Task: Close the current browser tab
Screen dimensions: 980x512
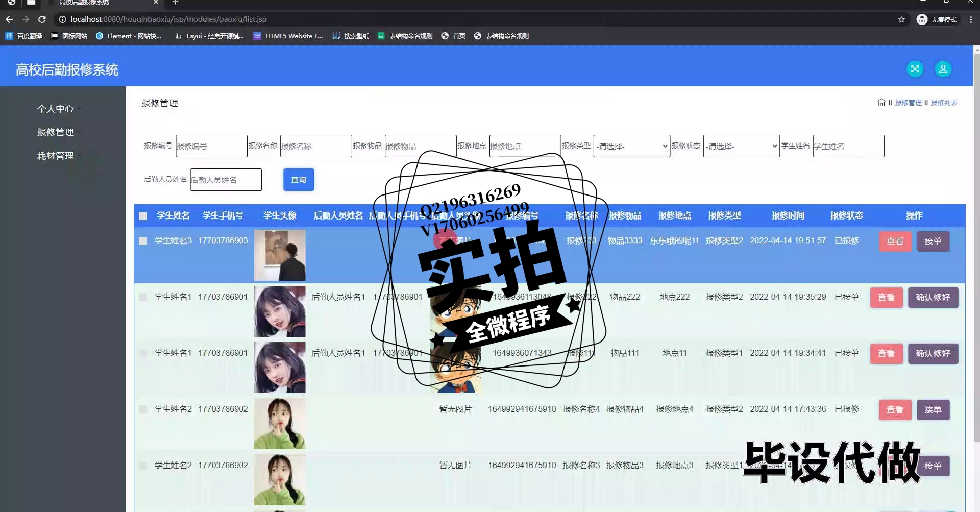Action: pos(156,3)
